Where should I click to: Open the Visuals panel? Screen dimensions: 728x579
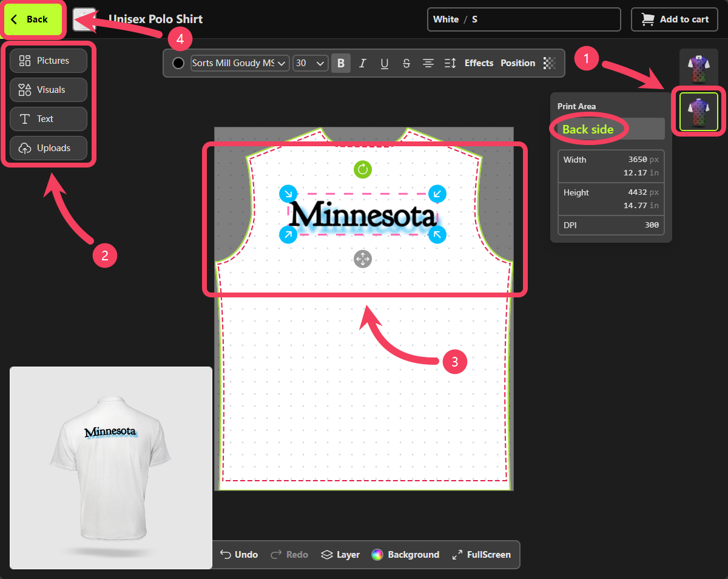49,90
